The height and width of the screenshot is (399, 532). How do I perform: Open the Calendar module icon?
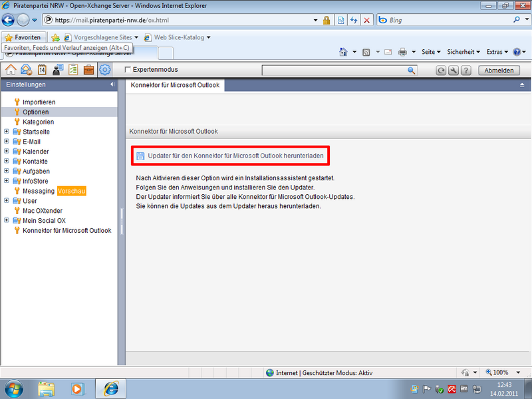tap(42, 70)
